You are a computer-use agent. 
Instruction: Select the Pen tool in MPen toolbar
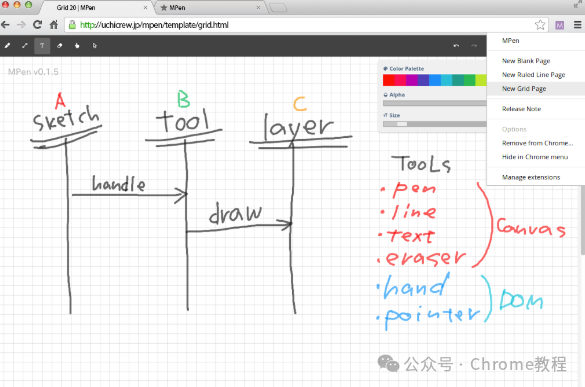tap(7, 46)
